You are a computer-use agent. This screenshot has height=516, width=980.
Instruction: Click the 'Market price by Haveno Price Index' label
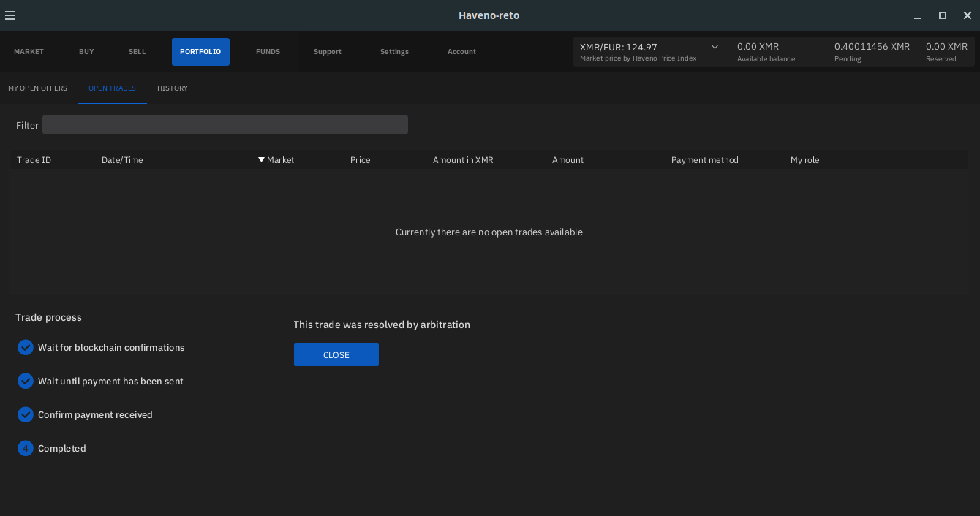pyautogui.click(x=638, y=58)
